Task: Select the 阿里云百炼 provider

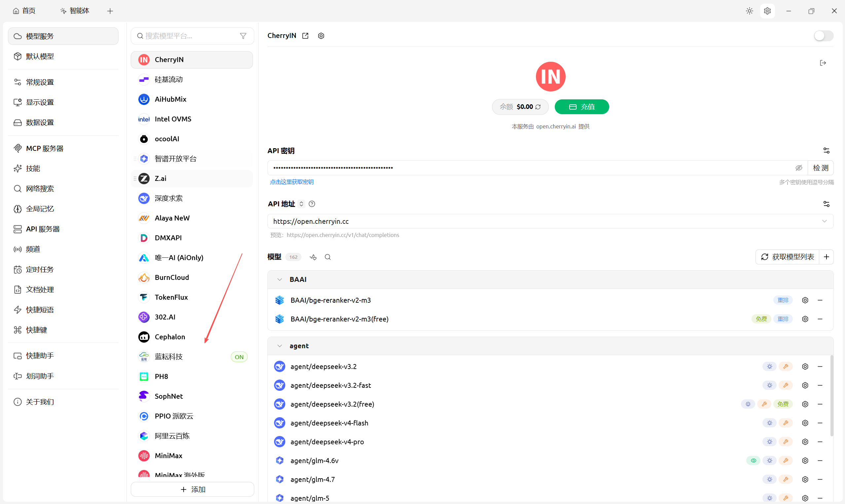Action: 192,436
